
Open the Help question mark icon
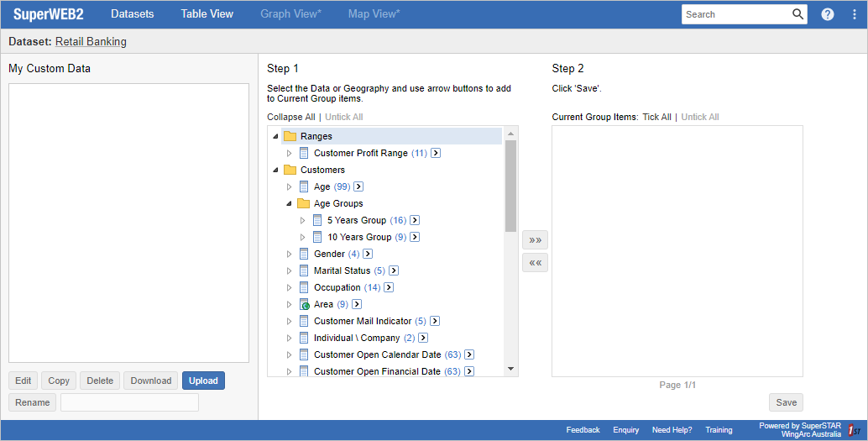coord(828,14)
